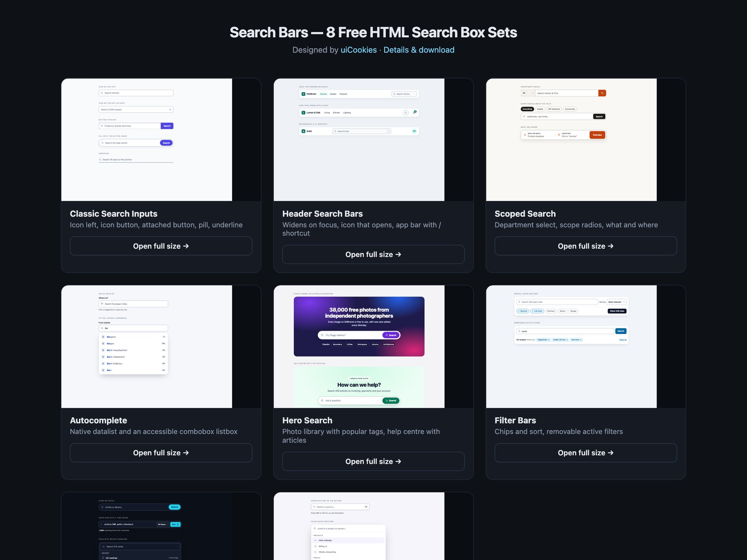Screen dimensions: 747x560
Task: Open the uiCookies designer link
Action: (x=359, y=50)
